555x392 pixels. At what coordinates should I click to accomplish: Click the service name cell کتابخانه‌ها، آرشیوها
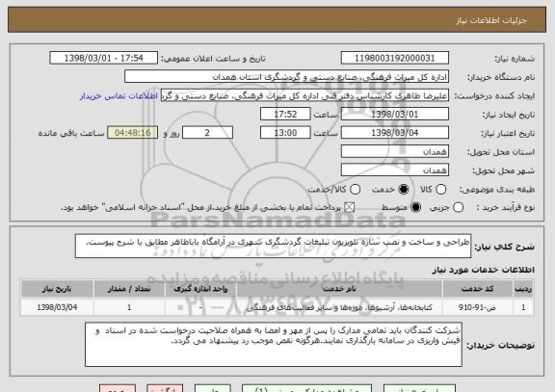pos(339,307)
